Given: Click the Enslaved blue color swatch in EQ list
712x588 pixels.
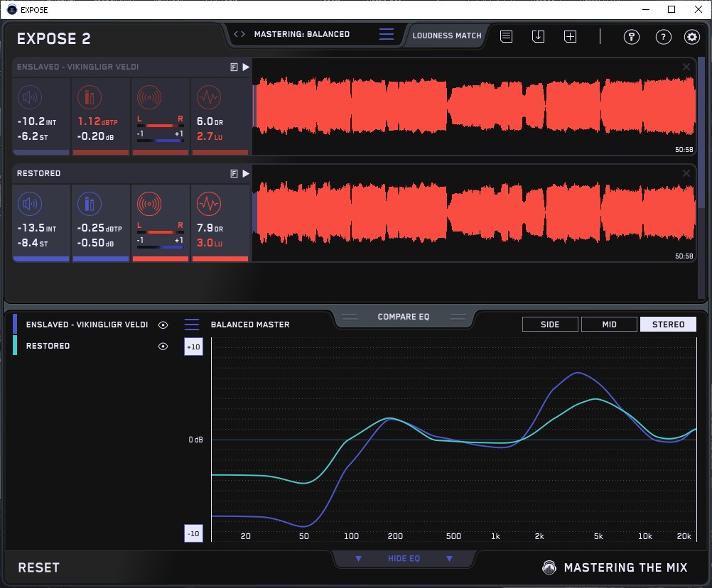Looking at the screenshot, I should pyautogui.click(x=15, y=324).
